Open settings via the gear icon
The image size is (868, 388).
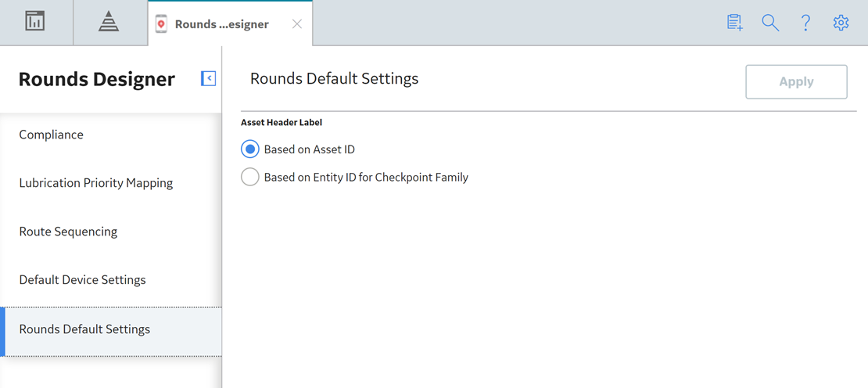(x=841, y=23)
